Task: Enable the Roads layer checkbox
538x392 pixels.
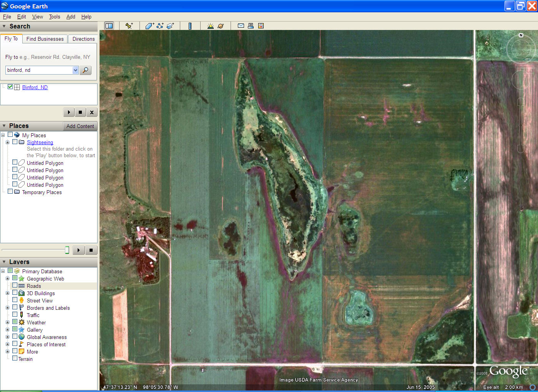Action: pyautogui.click(x=15, y=286)
